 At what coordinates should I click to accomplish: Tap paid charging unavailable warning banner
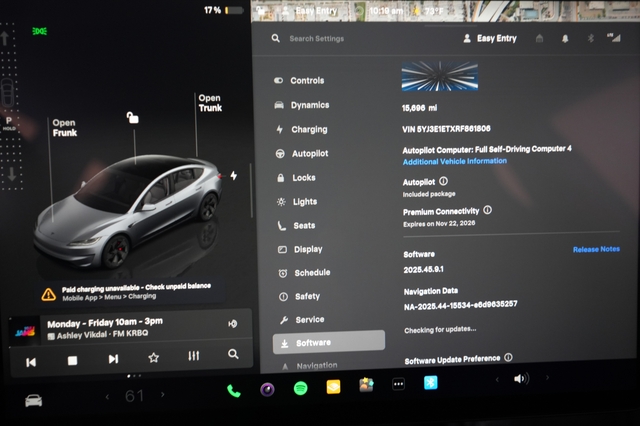click(131, 292)
